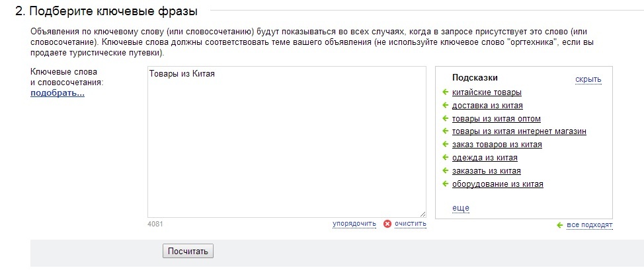
Task: Click green arrow beside 'заказать из китая'
Action: pos(445,171)
